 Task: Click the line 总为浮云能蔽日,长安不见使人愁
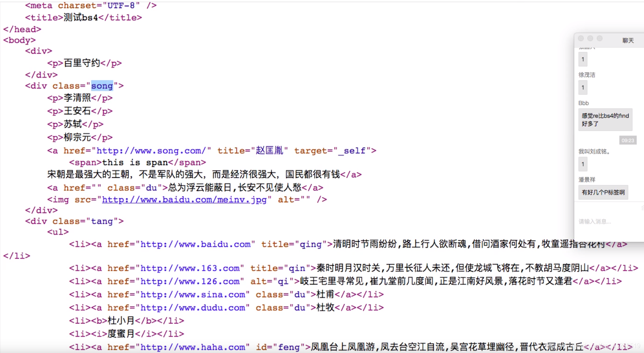pyautogui.click(x=235, y=188)
